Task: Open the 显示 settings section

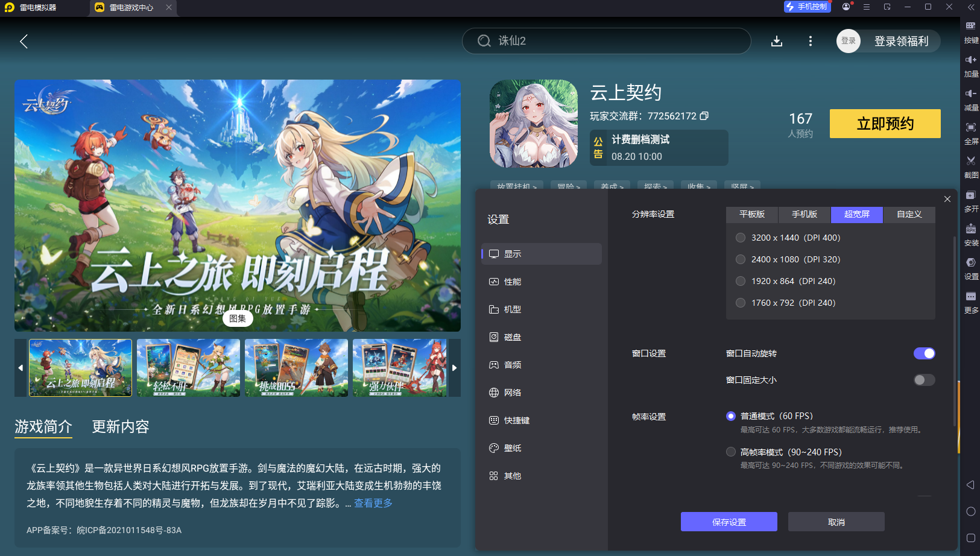Action: point(542,254)
